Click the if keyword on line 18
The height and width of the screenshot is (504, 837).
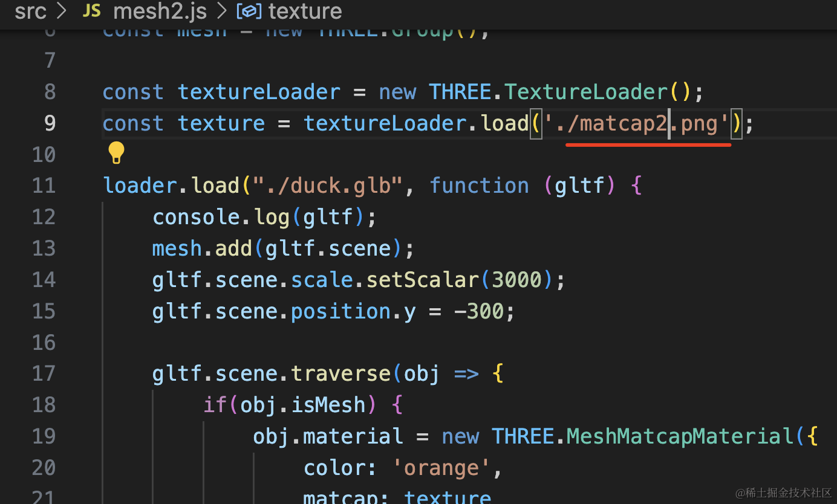[215, 405]
